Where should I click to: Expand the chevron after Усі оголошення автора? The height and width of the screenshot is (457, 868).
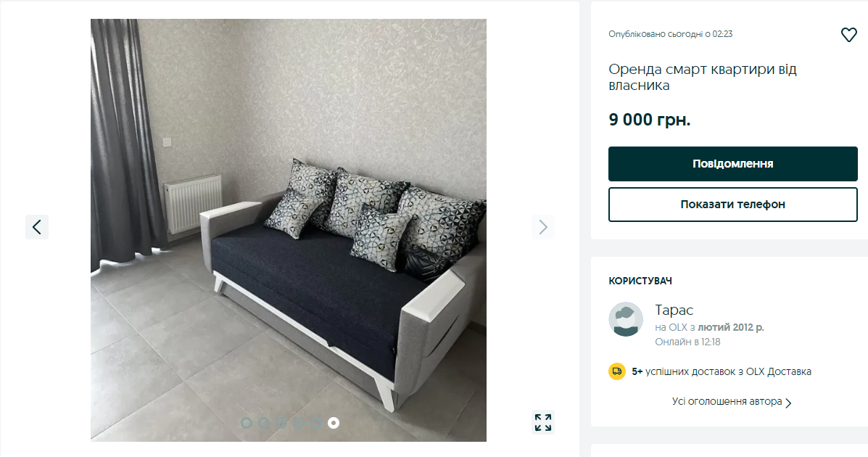coord(789,403)
